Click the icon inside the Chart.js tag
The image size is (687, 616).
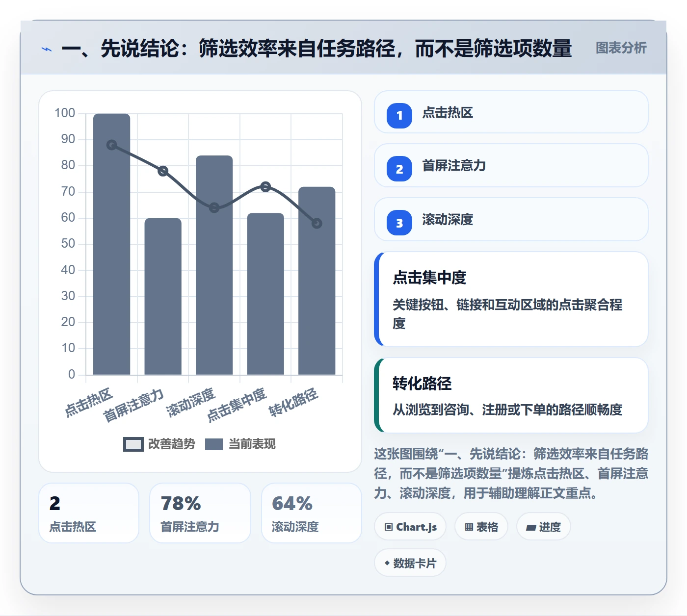tap(389, 527)
